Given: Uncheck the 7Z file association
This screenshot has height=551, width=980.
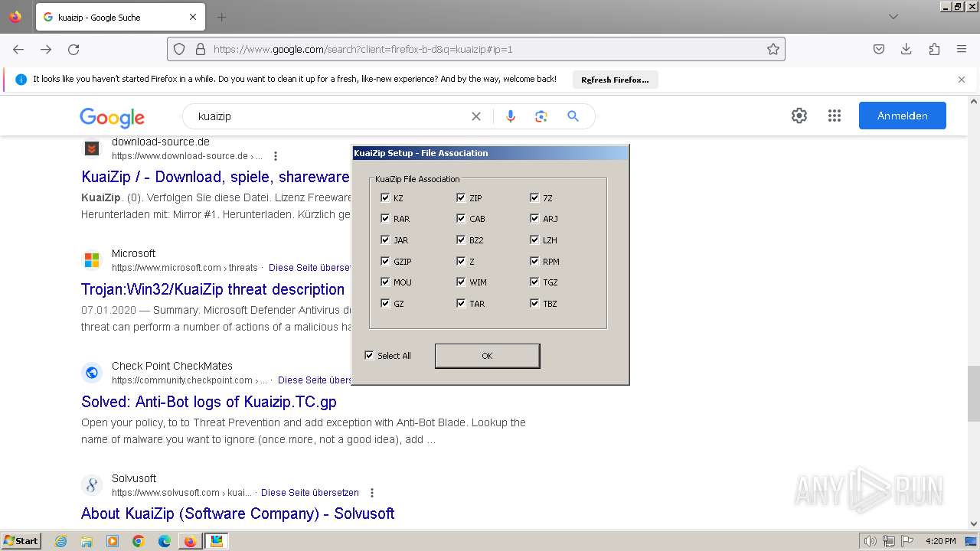Looking at the screenshot, I should (x=534, y=197).
